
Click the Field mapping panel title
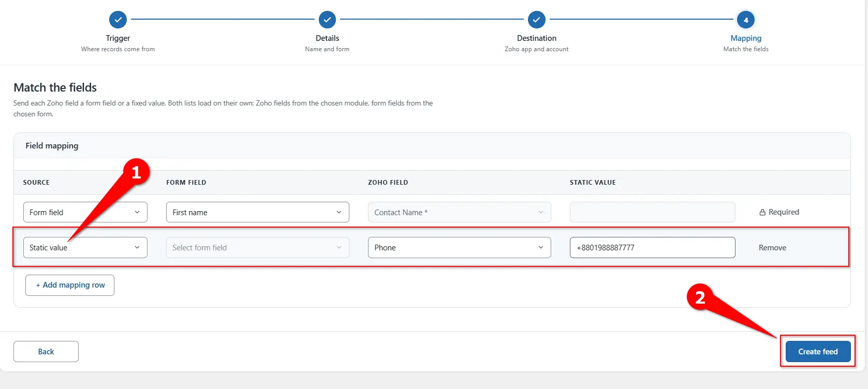pyautogui.click(x=52, y=146)
